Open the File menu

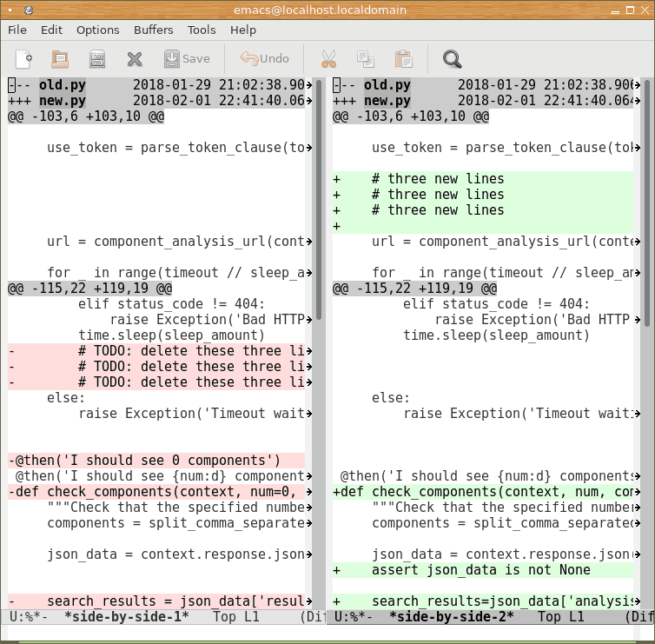[17, 30]
